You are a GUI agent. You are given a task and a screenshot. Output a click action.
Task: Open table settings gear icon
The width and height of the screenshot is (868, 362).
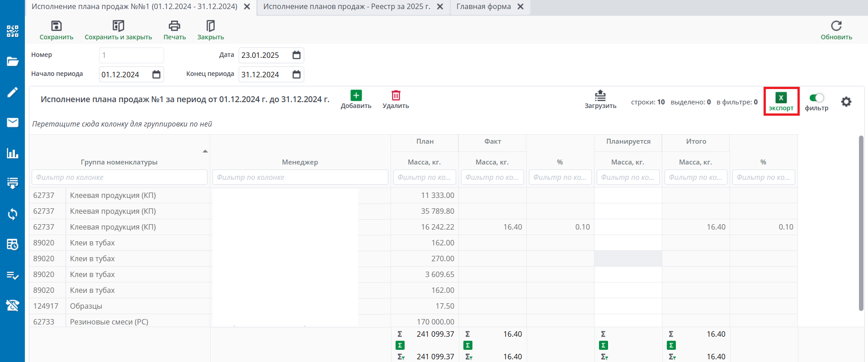(x=846, y=102)
